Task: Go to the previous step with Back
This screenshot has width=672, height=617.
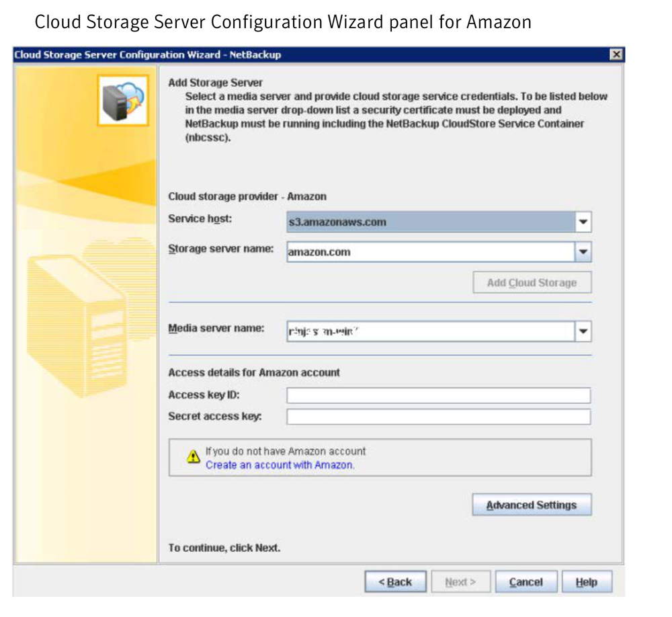Action: pyautogui.click(x=395, y=582)
